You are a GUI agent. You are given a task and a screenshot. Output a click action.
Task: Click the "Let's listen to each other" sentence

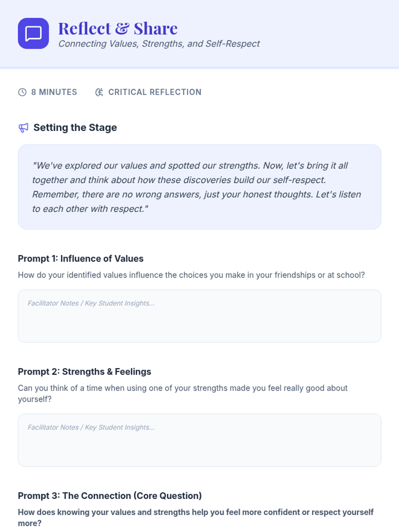pyautogui.click(x=338, y=195)
